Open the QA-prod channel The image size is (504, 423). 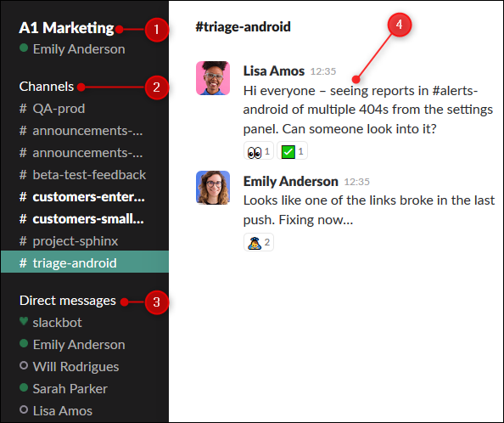pos(85,109)
